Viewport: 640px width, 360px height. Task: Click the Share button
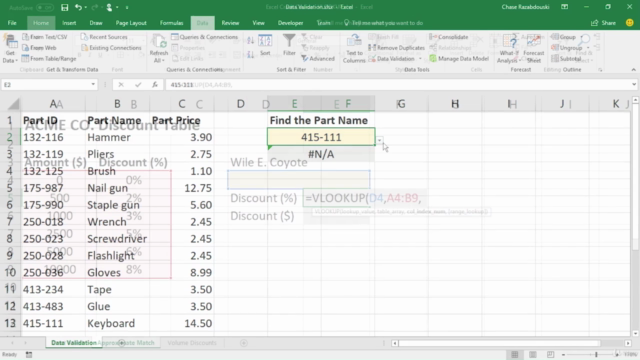[x=604, y=23]
